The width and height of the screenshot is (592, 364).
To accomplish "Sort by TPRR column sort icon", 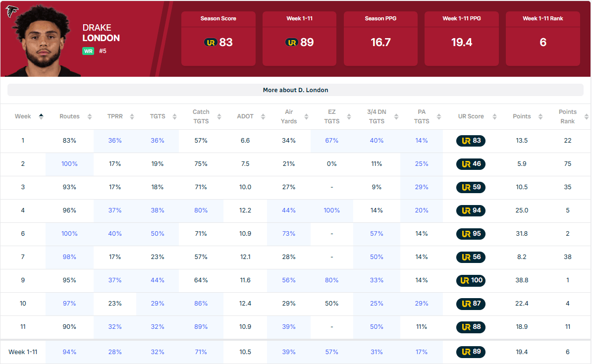I will (132, 117).
